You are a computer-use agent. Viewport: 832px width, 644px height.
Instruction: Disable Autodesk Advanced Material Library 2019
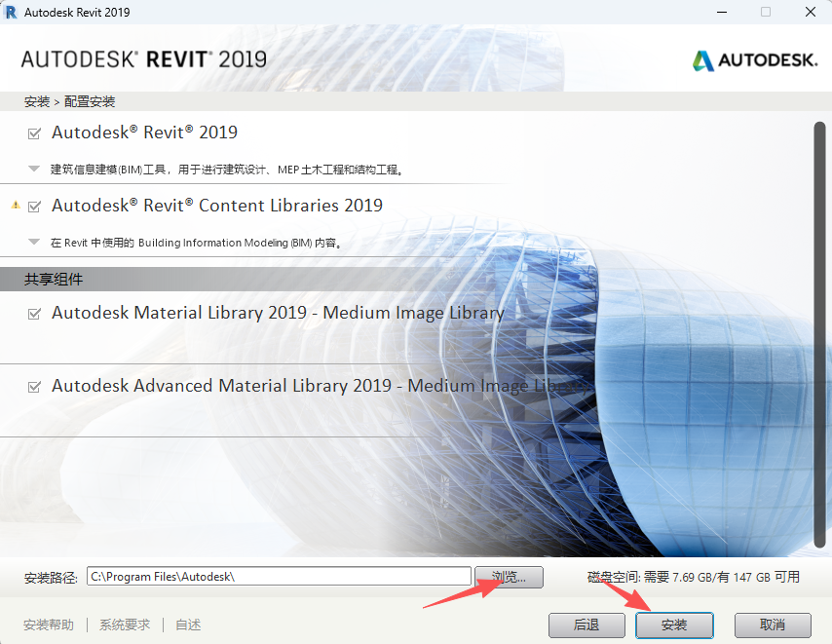35,385
